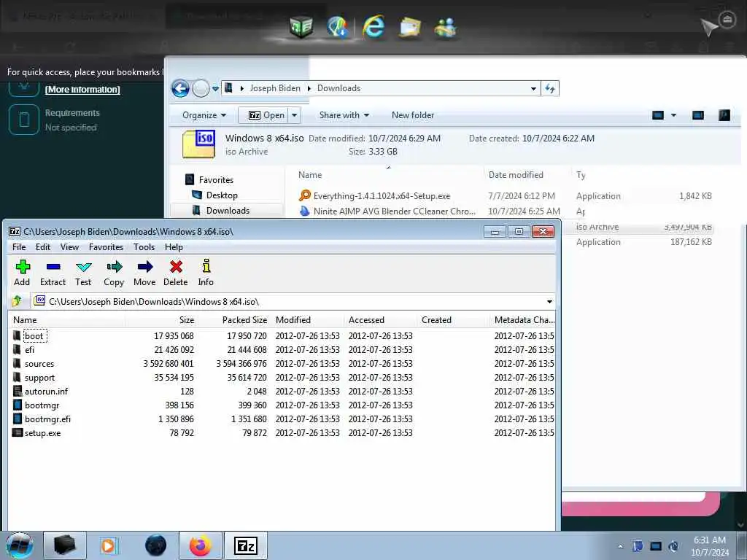Click the Windows Start orb
This screenshot has height=560, width=747.
click(x=20, y=545)
